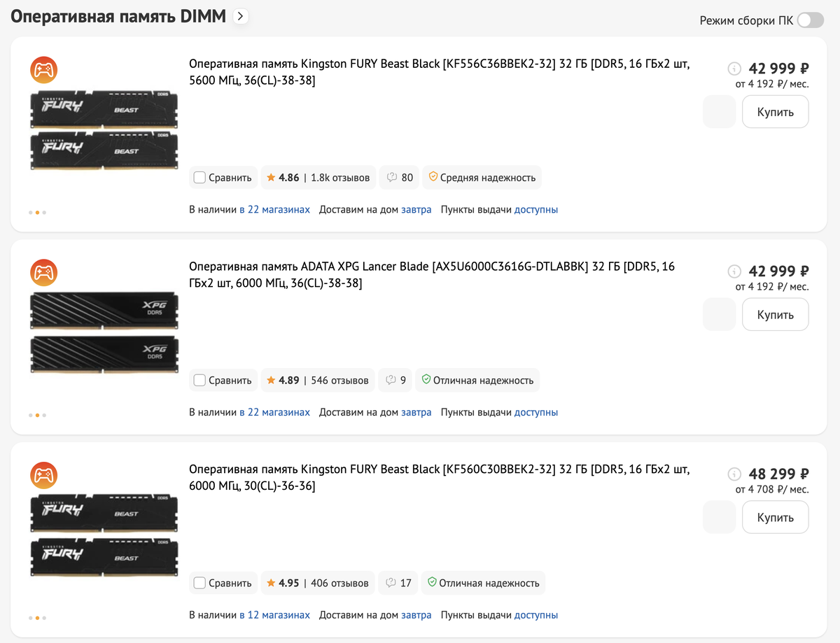Check Сравнить for Kingston KF560C30BBEK2-32
Image resolution: width=840 pixels, height=643 pixels.
point(199,583)
